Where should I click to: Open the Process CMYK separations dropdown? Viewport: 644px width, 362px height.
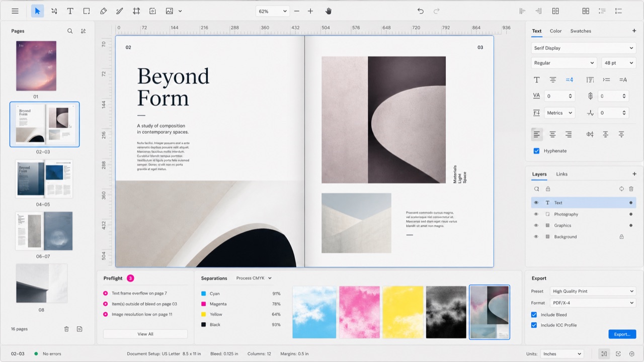tap(254, 278)
